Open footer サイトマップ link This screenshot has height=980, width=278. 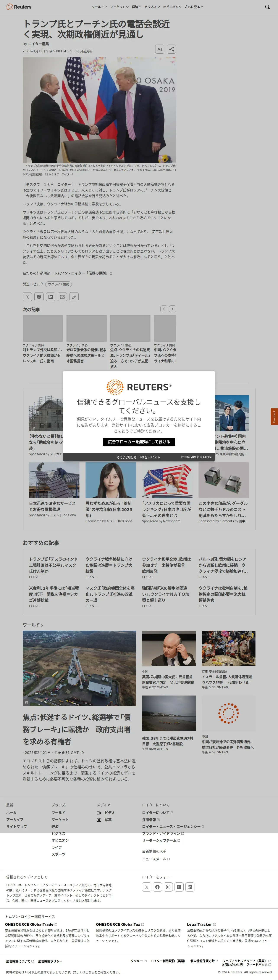tap(16, 826)
